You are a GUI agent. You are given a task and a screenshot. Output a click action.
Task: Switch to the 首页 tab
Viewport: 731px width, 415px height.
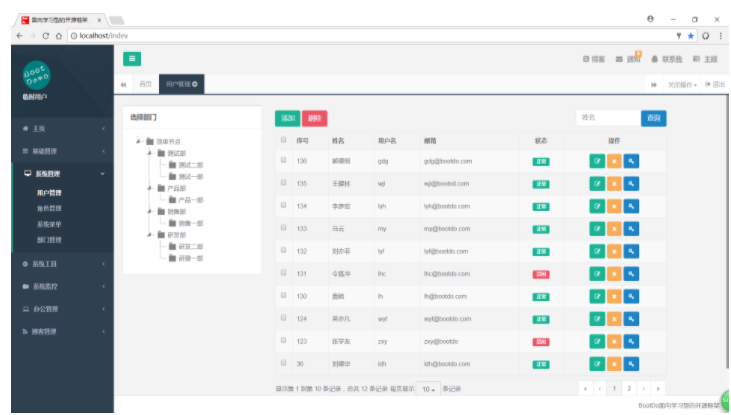(145, 84)
